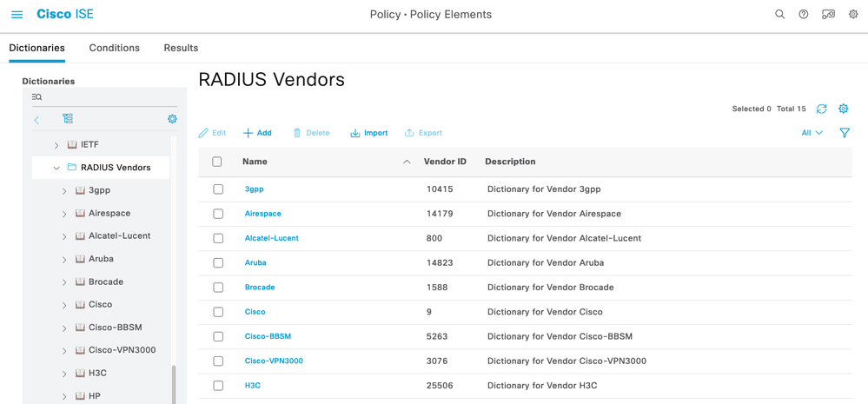Open table column settings gear
The height and width of the screenshot is (404, 868).
pos(843,109)
